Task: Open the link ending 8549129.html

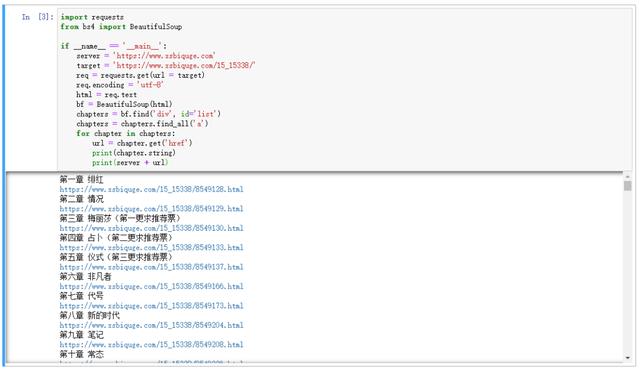Action: (151, 209)
